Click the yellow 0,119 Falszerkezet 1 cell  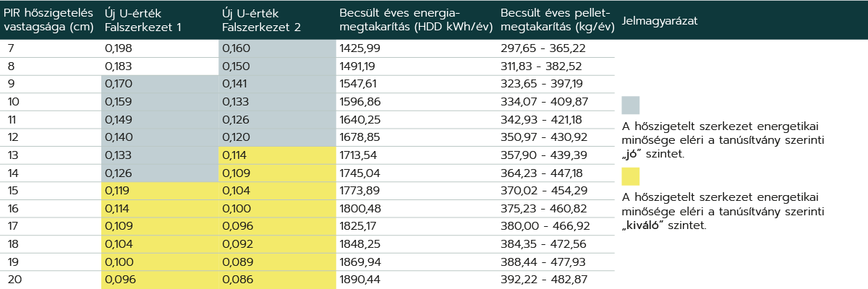pyautogui.click(x=118, y=190)
